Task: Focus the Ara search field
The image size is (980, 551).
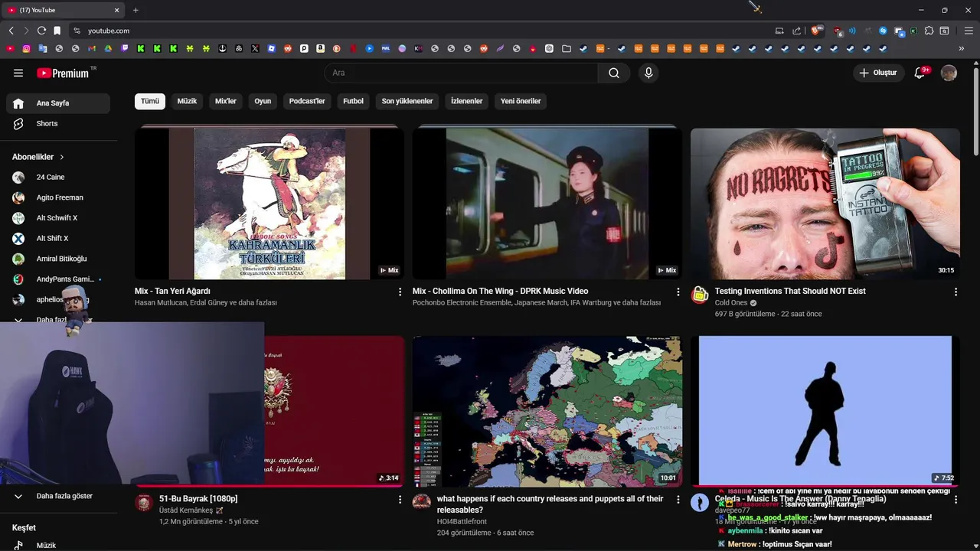Action: click(x=461, y=73)
